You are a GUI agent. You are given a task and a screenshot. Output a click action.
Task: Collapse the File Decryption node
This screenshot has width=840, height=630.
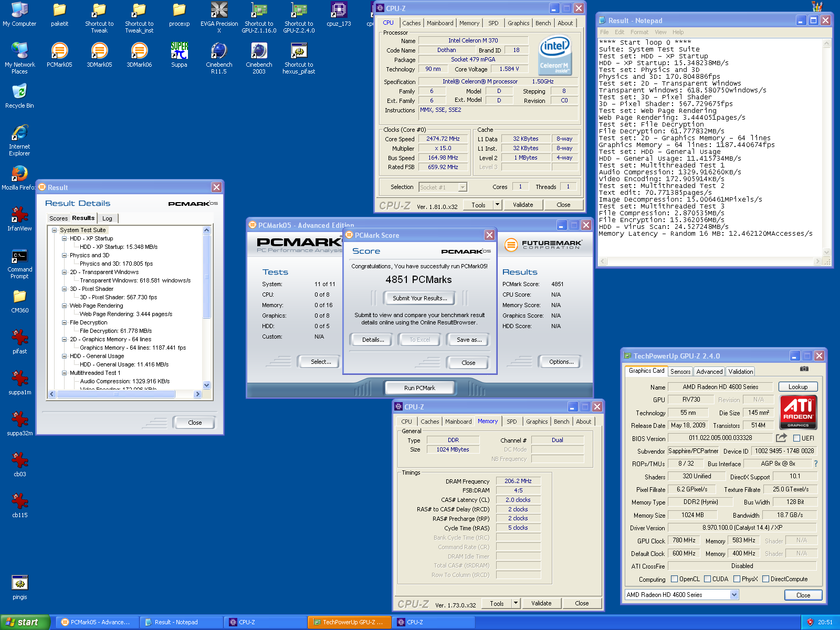tap(64, 322)
